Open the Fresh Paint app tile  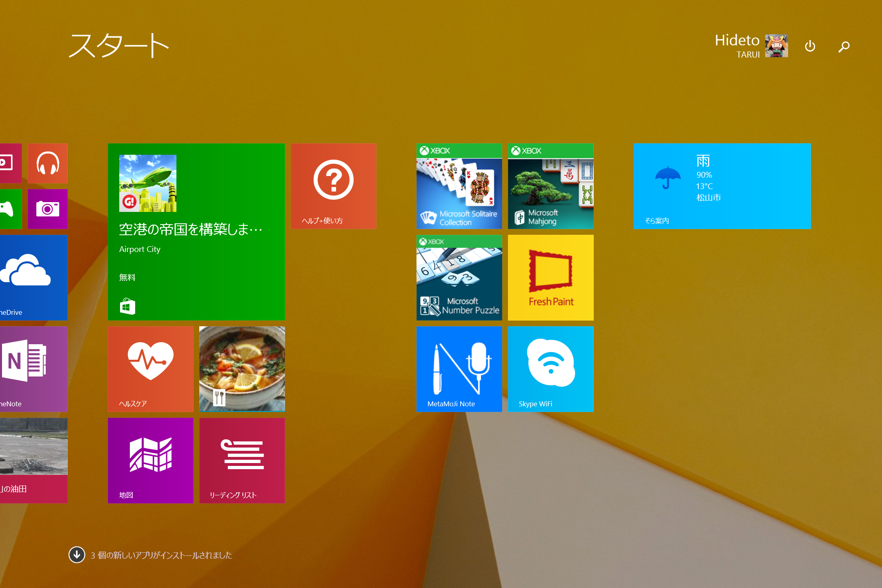(x=550, y=277)
